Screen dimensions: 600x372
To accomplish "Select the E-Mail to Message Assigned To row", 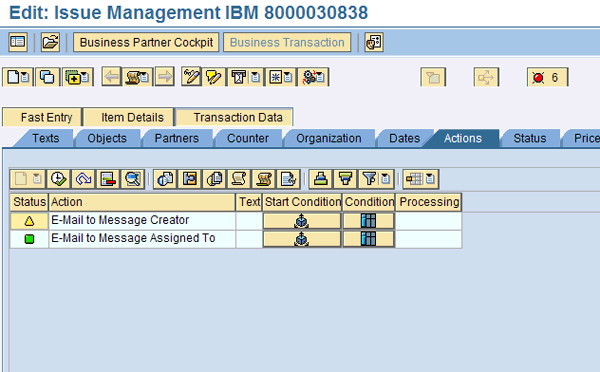I will [x=236, y=239].
